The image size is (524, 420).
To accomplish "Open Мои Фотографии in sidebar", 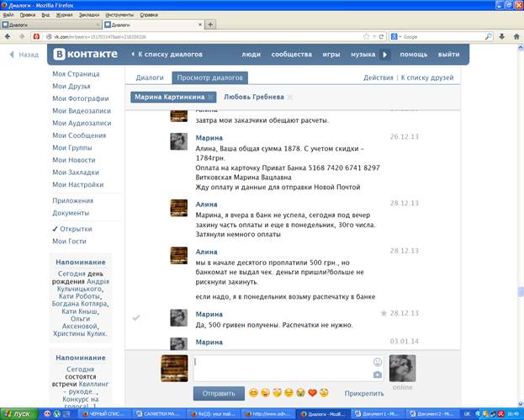I will click(81, 98).
